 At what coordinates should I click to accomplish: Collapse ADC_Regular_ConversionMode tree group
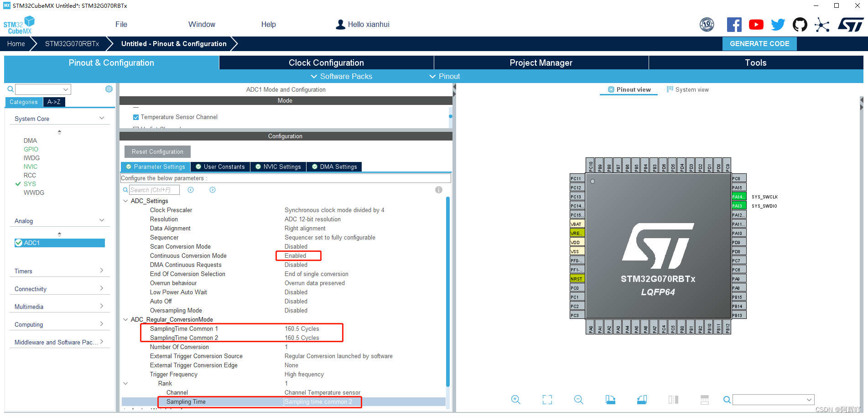125,319
